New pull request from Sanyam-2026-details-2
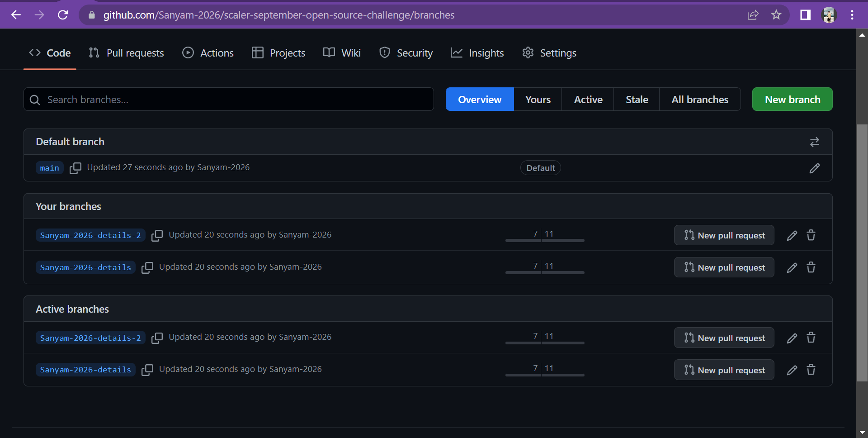 point(724,235)
